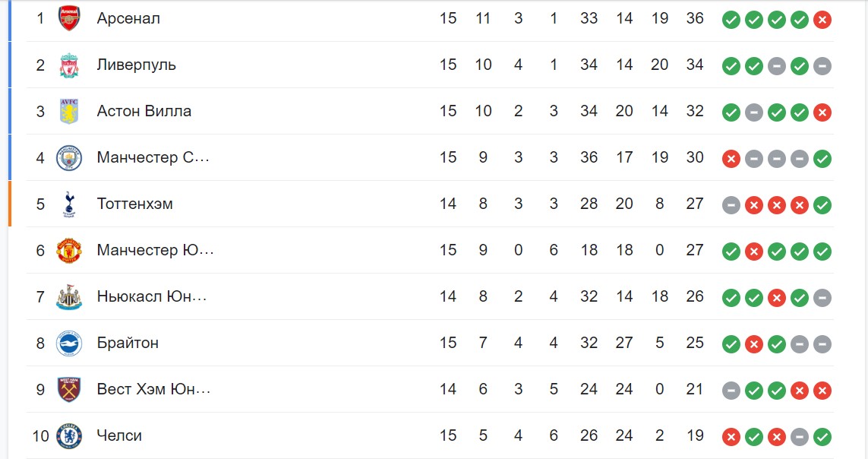Click the Liverpool club crest
The image size is (868, 459).
point(69,65)
